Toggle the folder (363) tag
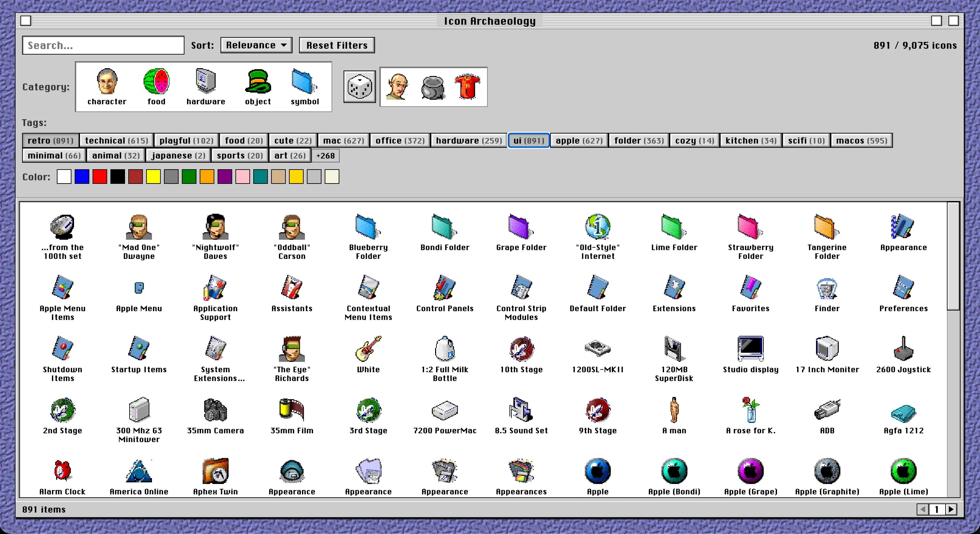The image size is (980, 534). click(639, 140)
